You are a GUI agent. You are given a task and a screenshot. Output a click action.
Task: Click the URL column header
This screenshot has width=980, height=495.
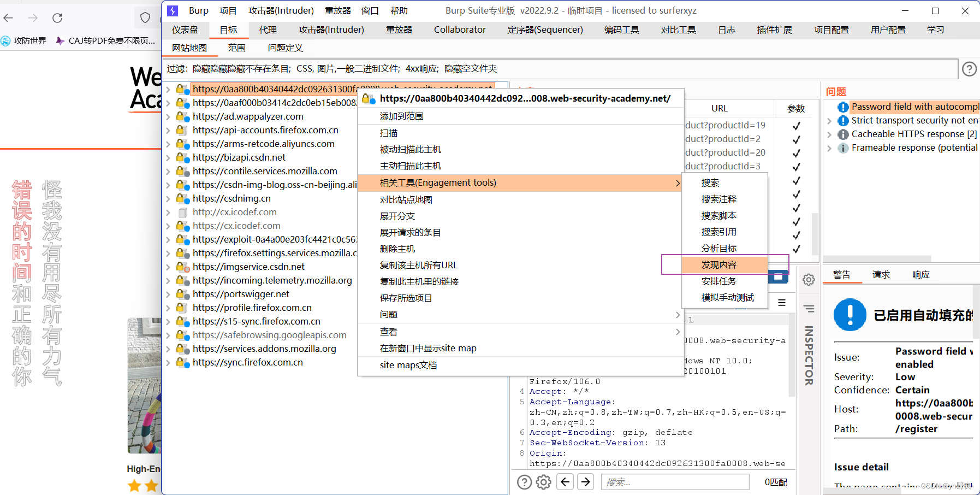[x=720, y=108]
